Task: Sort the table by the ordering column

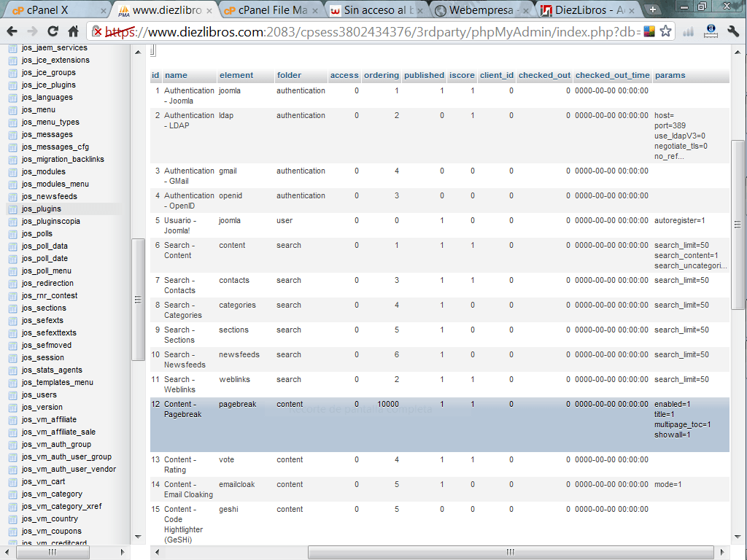Action: click(x=382, y=75)
